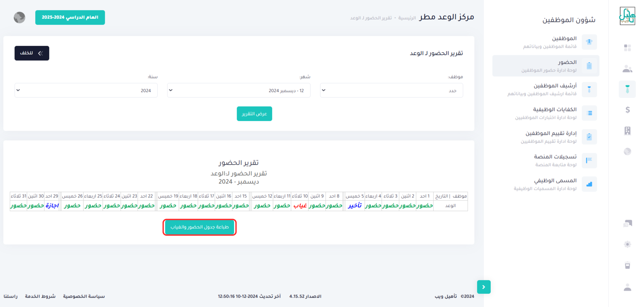Click the تأخير cell for day 5

(x=355, y=206)
